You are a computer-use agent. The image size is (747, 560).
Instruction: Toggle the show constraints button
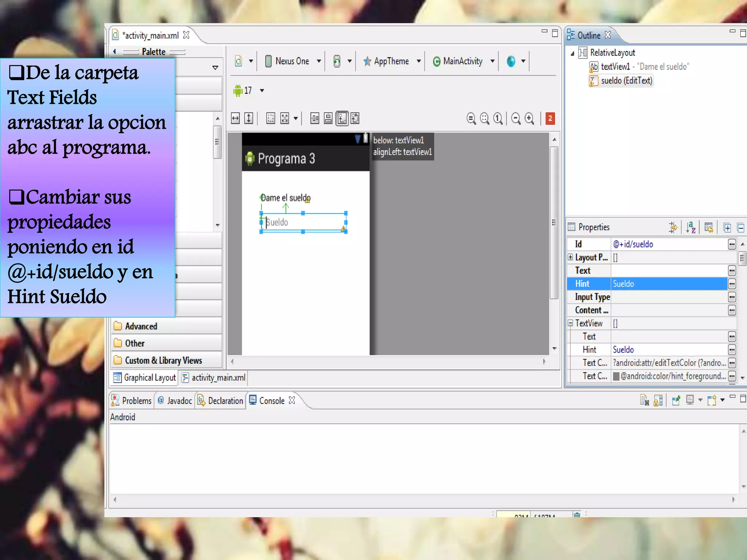(x=342, y=118)
